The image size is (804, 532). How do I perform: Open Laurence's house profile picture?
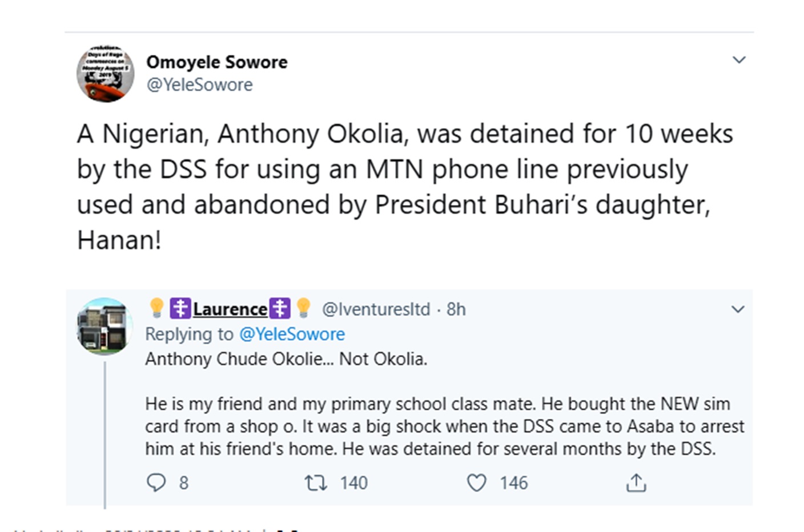[x=104, y=326]
